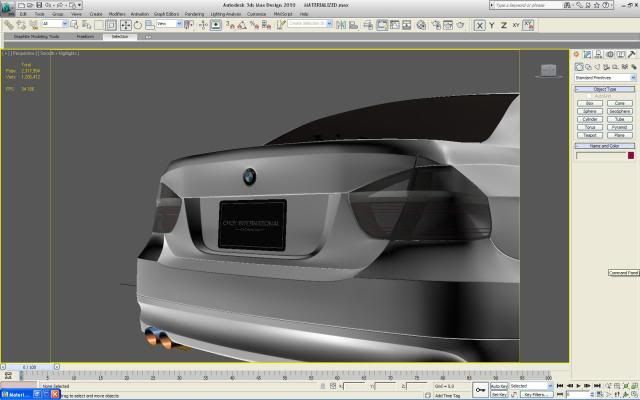Toggle the Selection Lock icon
Screen dimensions: 640x400
click(x=322, y=386)
